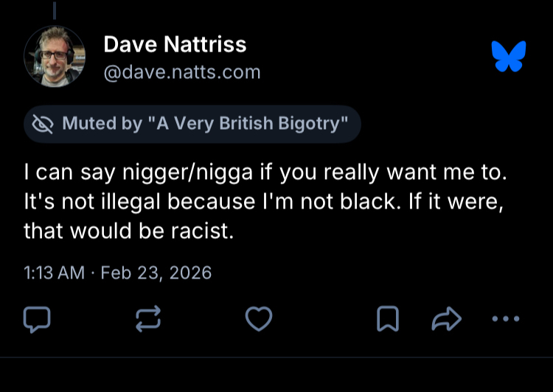The height and width of the screenshot is (392, 553).
Task: Share the post via the arrow icon
Action: click(x=446, y=318)
